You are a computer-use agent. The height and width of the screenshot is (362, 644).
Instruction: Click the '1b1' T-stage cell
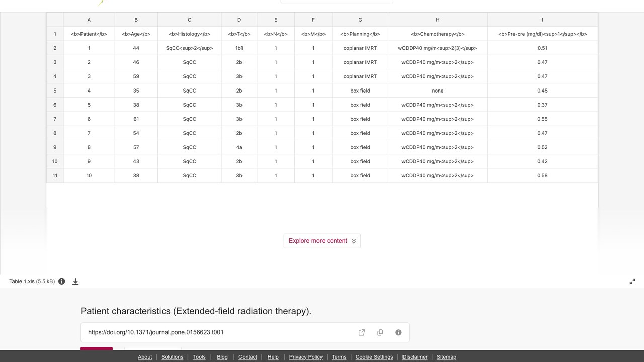click(239, 48)
